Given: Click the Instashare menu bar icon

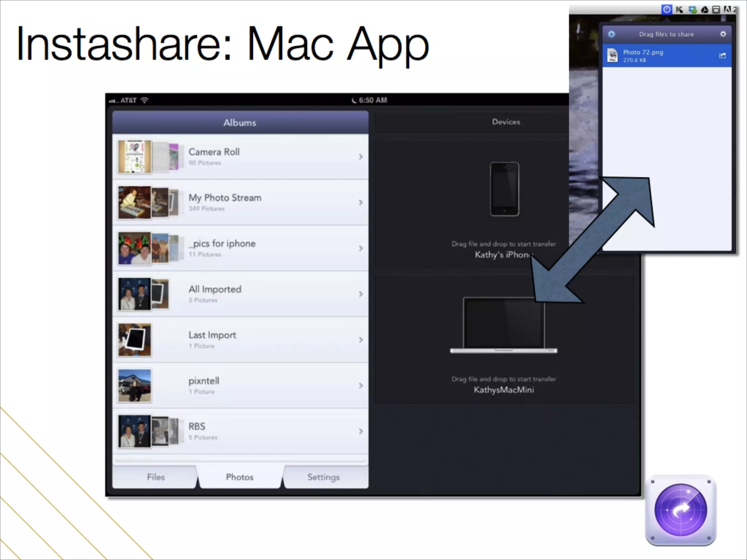Looking at the screenshot, I should coord(666,9).
